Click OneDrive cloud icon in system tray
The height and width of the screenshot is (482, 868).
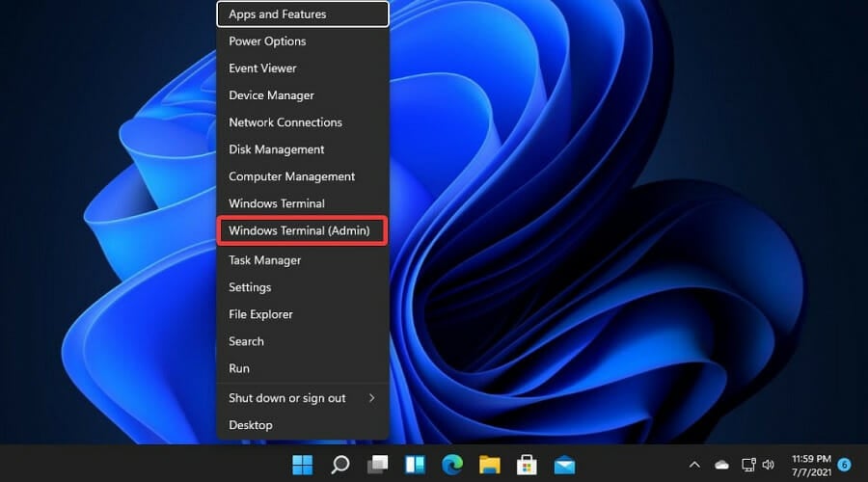click(x=721, y=464)
